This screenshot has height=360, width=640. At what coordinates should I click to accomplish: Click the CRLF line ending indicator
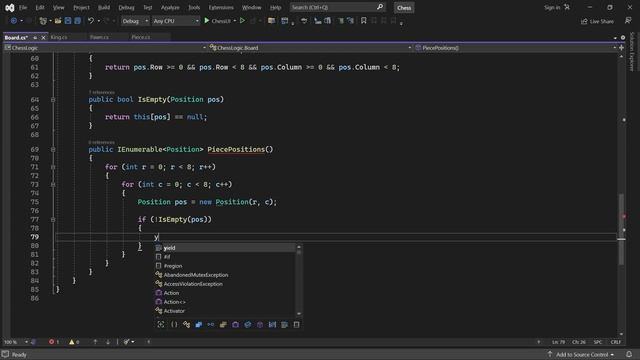616,342
